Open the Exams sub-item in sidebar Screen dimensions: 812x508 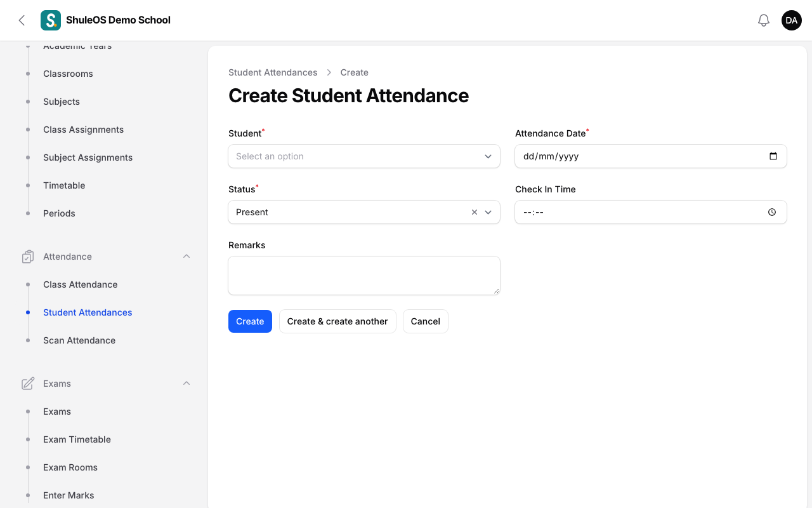(57, 411)
